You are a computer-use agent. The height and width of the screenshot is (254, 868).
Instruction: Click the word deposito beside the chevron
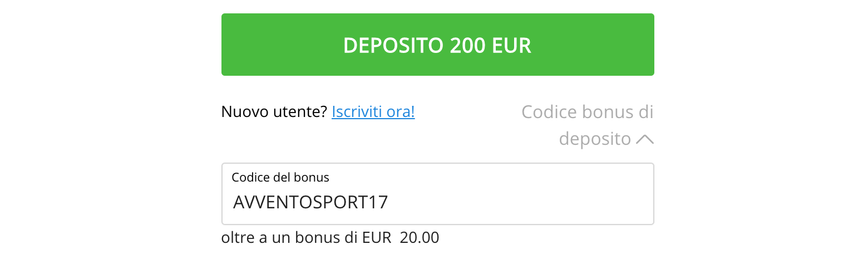click(594, 139)
